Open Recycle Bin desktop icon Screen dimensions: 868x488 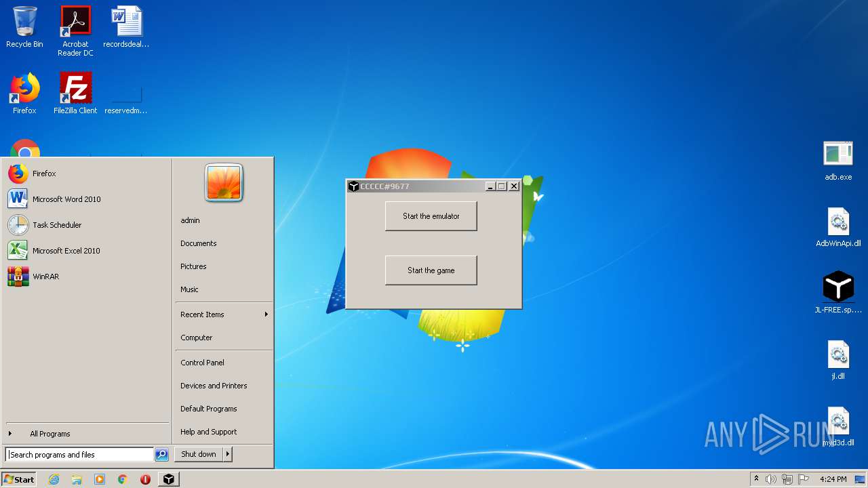(24, 28)
